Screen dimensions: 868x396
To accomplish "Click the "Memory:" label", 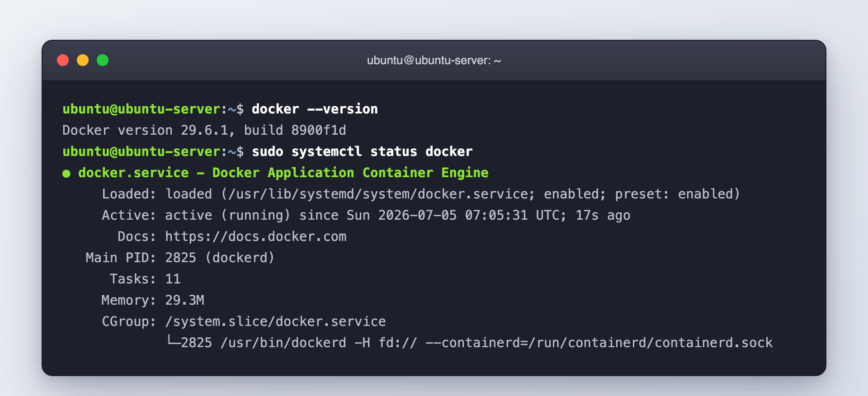I will 129,300.
